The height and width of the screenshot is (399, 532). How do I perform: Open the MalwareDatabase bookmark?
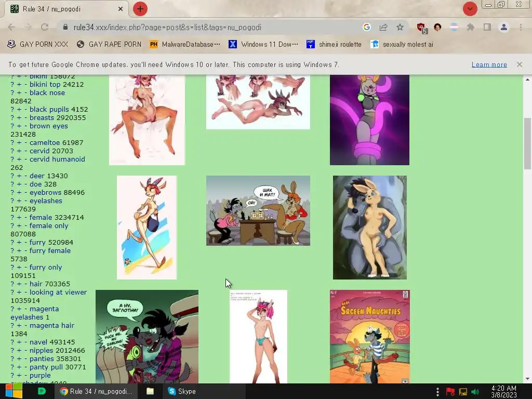(185, 44)
